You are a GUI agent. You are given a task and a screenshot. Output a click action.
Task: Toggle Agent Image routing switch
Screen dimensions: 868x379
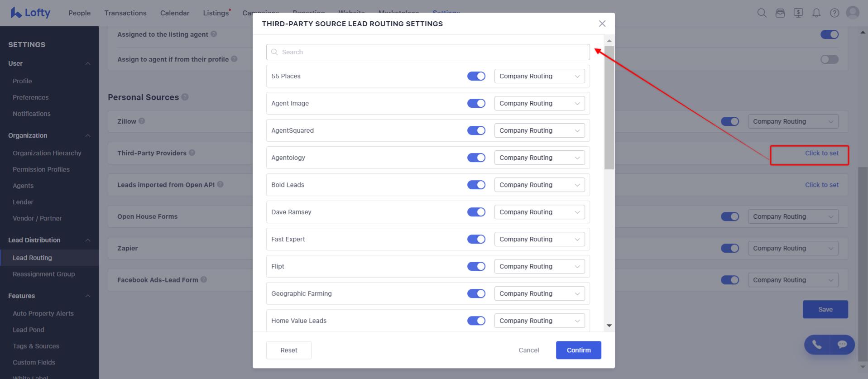click(x=476, y=103)
